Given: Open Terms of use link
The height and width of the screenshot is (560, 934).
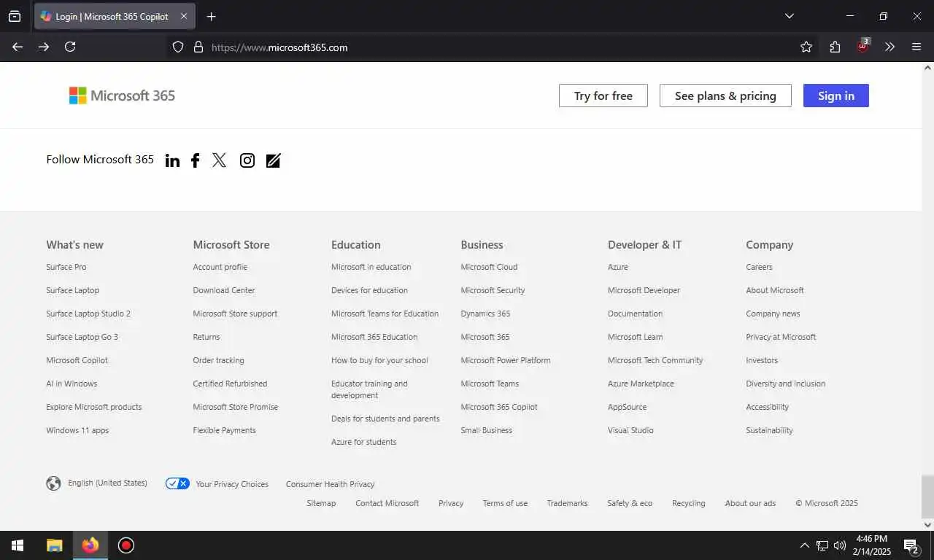Looking at the screenshot, I should [x=505, y=503].
